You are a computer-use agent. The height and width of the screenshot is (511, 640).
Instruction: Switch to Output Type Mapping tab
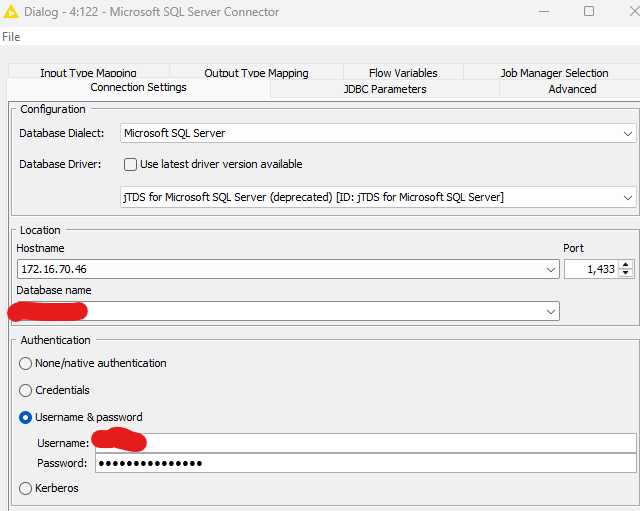click(x=256, y=72)
